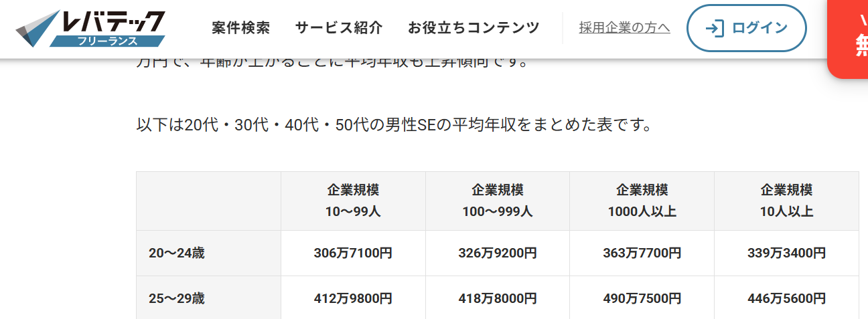Image resolution: width=868 pixels, height=319 pixels.
Task: Click the 企業規模 10〜99人 column header
Action: (x=353, y=201)
